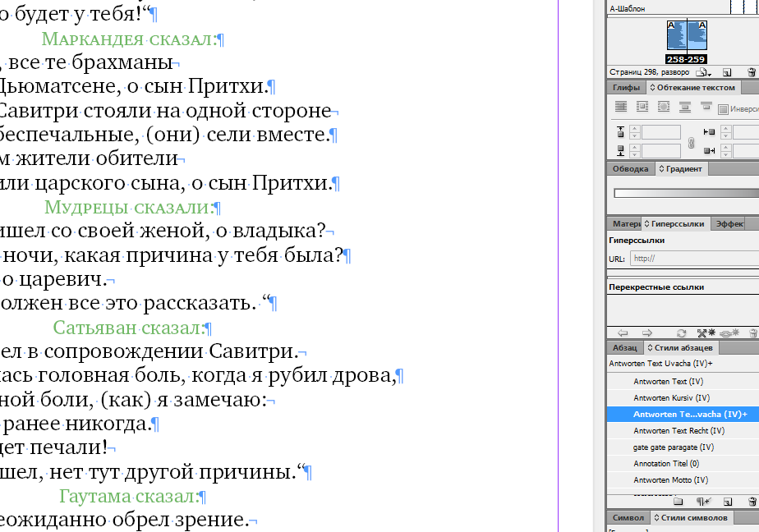Select the Стили абзацев tab
This screenshot has height=532, width=759.
[683, 348]
